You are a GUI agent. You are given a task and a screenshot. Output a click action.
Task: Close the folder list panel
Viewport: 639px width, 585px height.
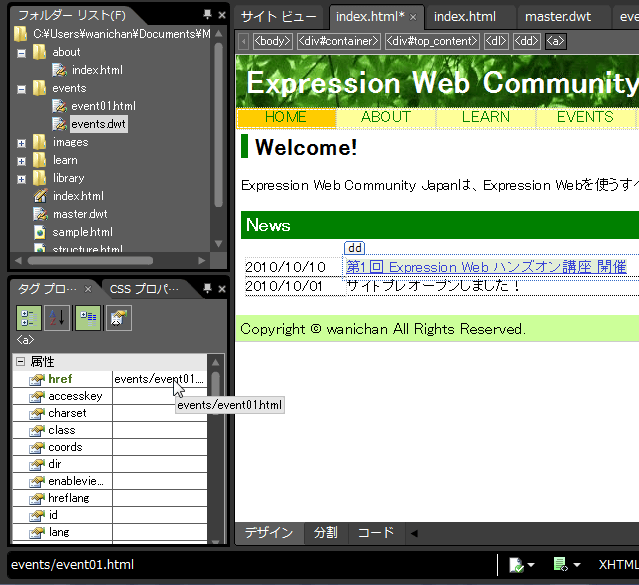point(222,15)
